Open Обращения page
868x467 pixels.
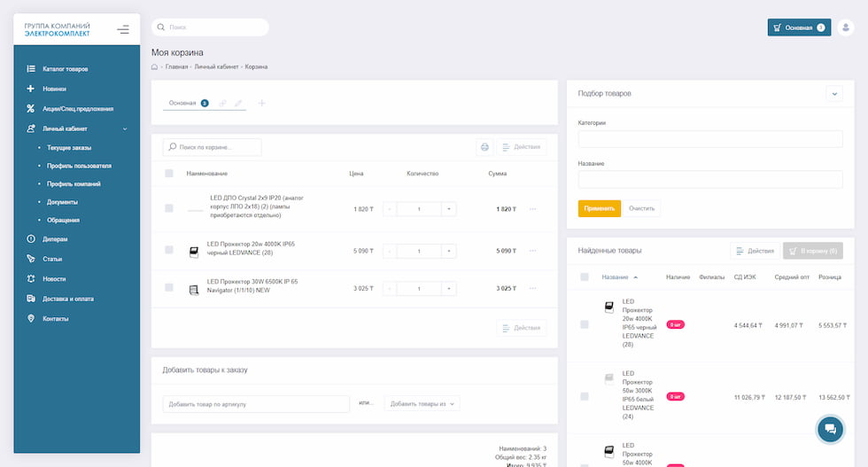pyautogui.click(x=63, y=220)
